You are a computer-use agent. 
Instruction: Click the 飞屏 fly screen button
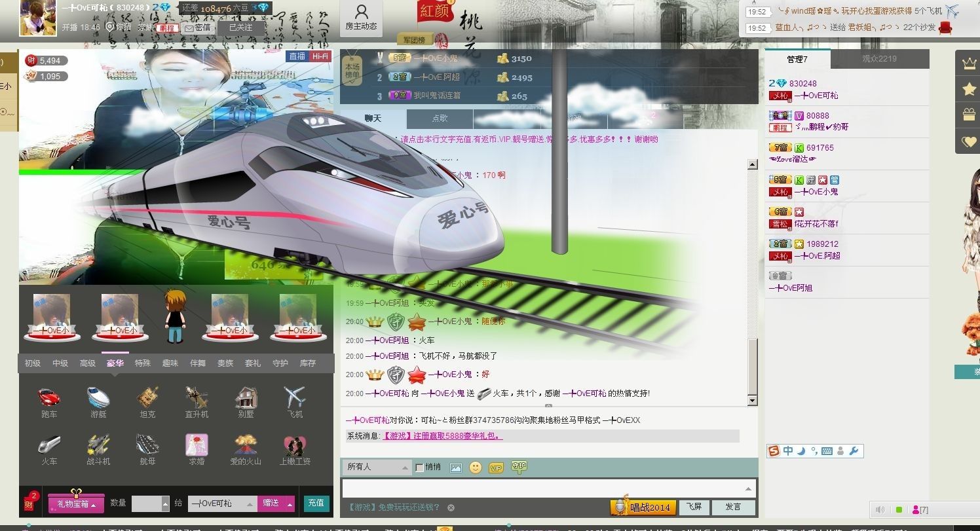[694, 507]
